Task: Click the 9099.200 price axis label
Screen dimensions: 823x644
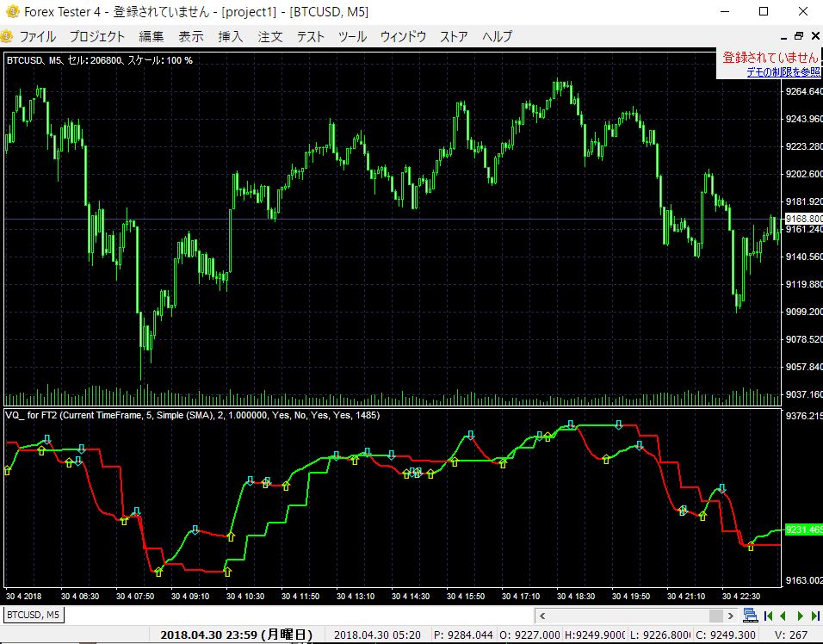Action: (x=803, y=312)
